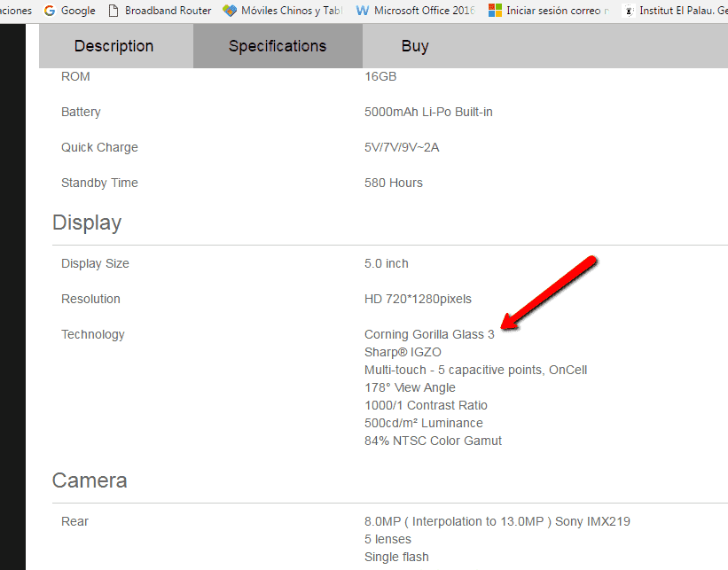Open the Microsoft Office 2016 bookmark
The image size is (728, 570).
[x=416, y=11]
